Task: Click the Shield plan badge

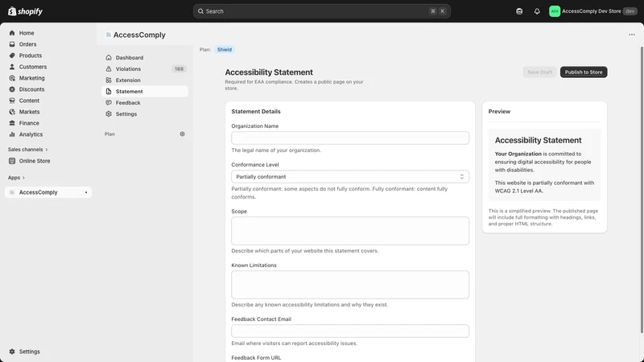Action: [x=225, y=50]
